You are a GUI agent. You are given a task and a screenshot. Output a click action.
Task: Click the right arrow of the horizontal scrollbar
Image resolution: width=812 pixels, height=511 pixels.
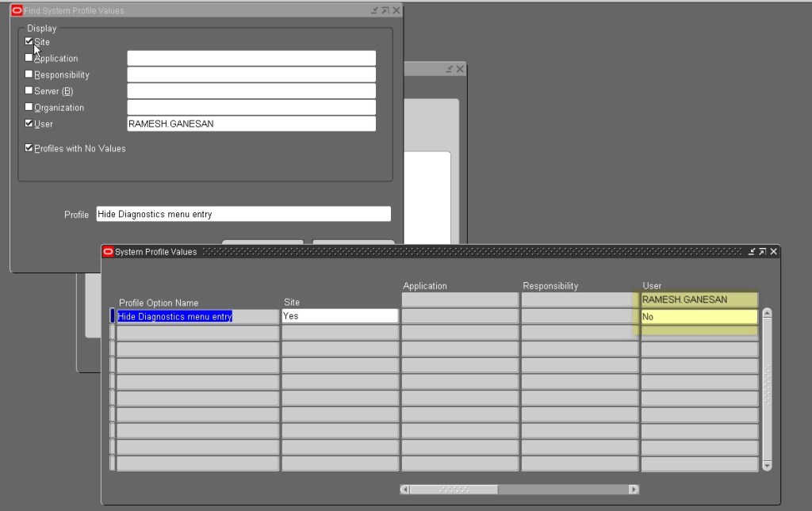(633, 490)
